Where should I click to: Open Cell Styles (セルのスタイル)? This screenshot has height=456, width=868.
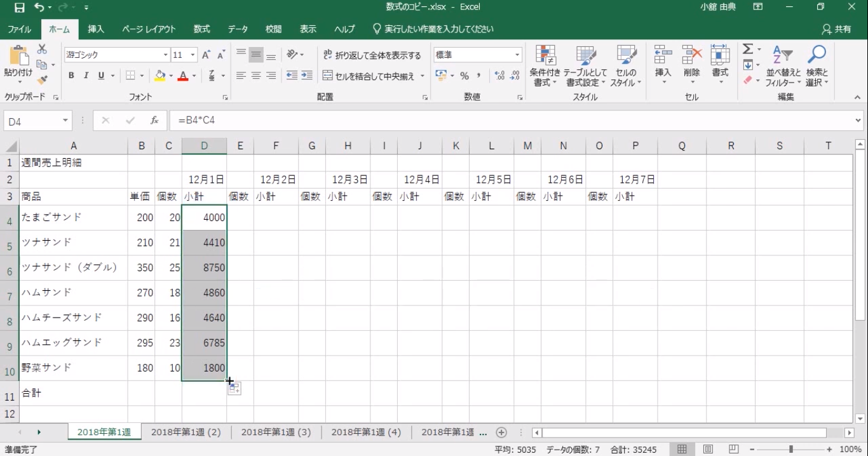click(x=626, y=66)
